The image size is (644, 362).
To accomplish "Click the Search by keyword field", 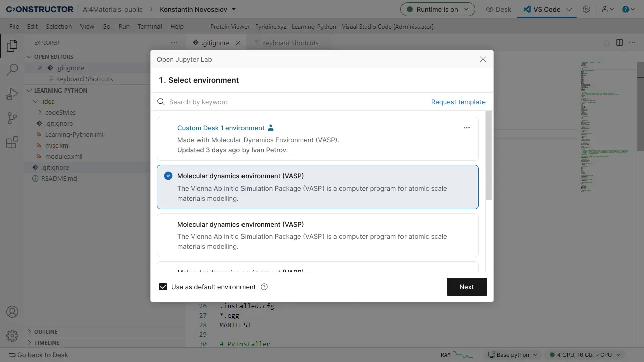I will click(x=292, y=102).
